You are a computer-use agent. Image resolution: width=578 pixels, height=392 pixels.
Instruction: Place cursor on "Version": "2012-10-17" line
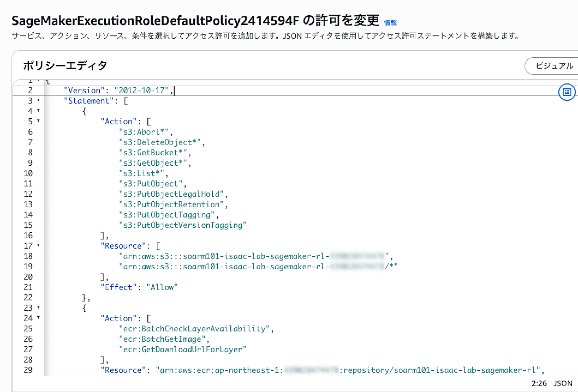(118, 90)
